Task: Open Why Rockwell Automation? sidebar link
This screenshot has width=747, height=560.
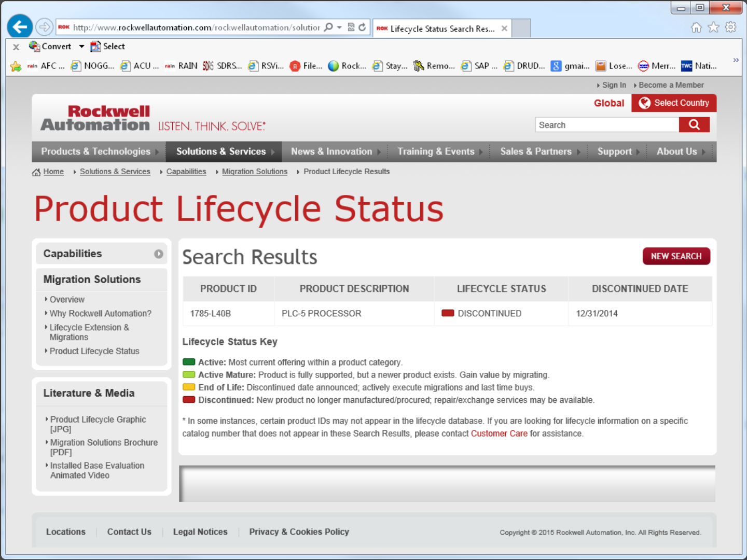Action: coord(101,314)
